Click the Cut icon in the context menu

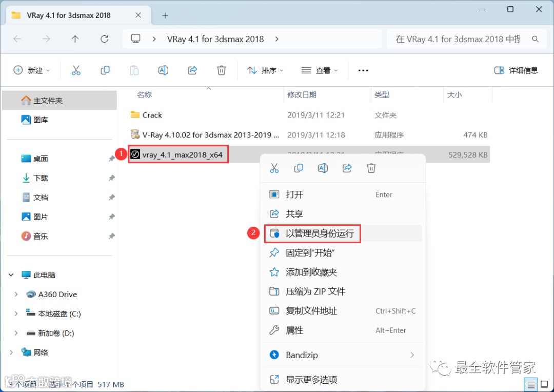coord(274,168)
